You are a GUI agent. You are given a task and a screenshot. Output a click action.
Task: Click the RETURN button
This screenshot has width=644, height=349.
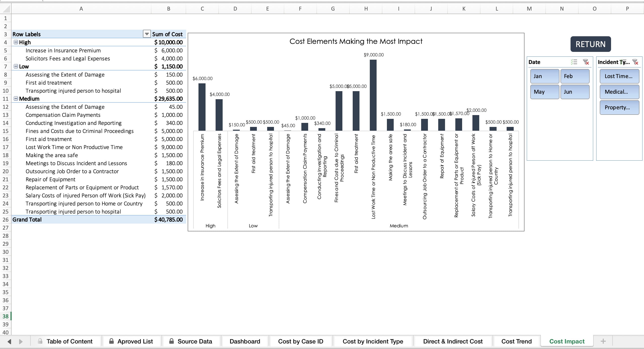pyautogui.click(x=590, y=44)
